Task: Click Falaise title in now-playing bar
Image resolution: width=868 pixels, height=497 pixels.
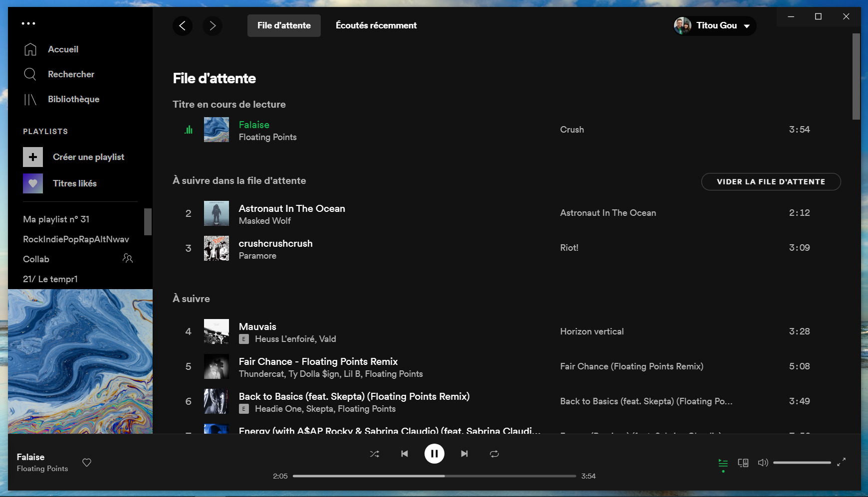Action: [30, 457]
